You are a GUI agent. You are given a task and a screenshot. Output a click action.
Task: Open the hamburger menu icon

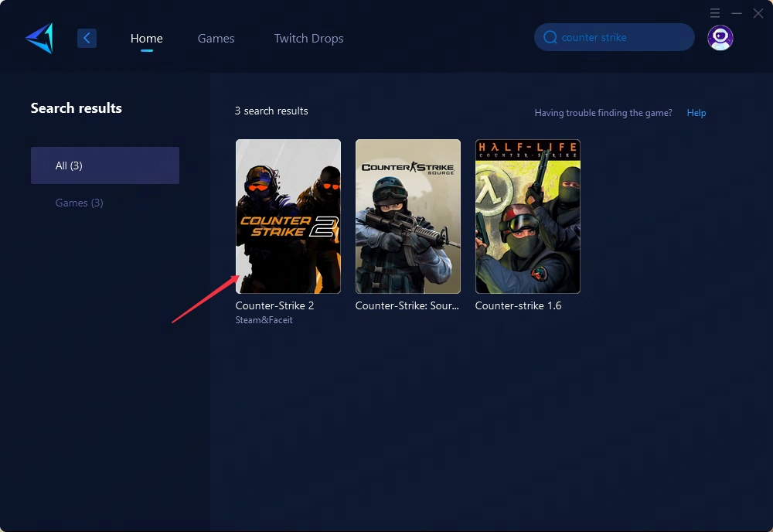[715, 13]
